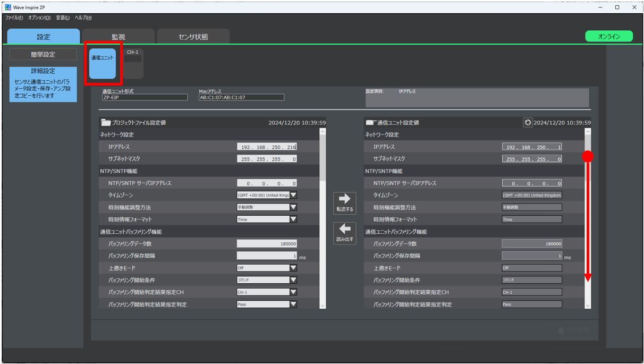Open the 言語(L) menu

[63, 18]
